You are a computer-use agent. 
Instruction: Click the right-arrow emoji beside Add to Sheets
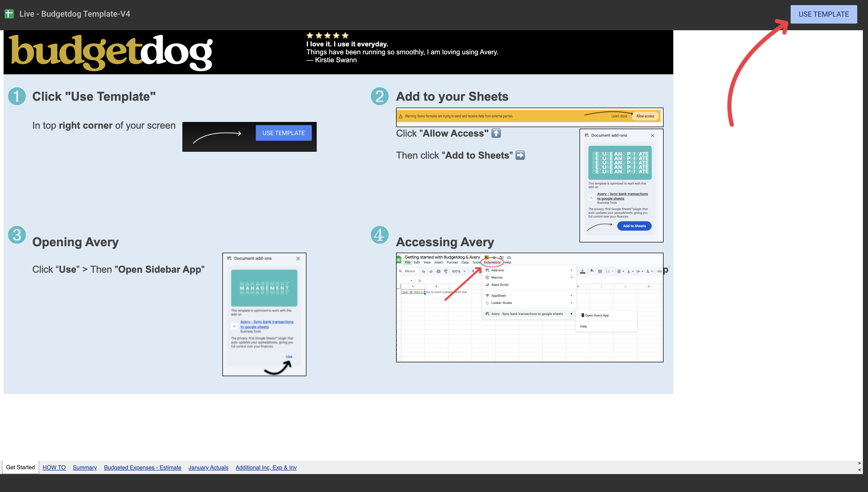point(520,155)
